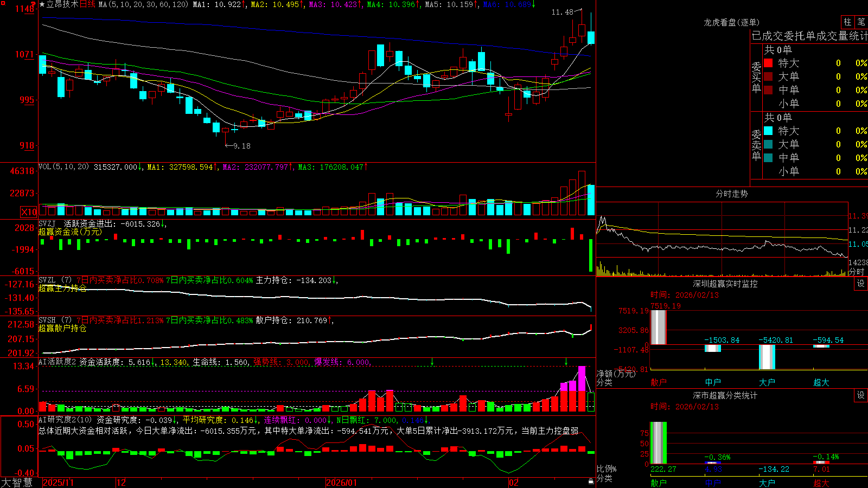Click the intraday 分时走势 mini chart

722,239
